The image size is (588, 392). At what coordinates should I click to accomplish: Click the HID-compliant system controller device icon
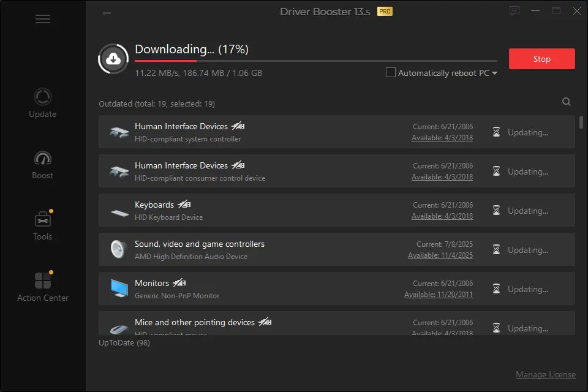(119, 132)
